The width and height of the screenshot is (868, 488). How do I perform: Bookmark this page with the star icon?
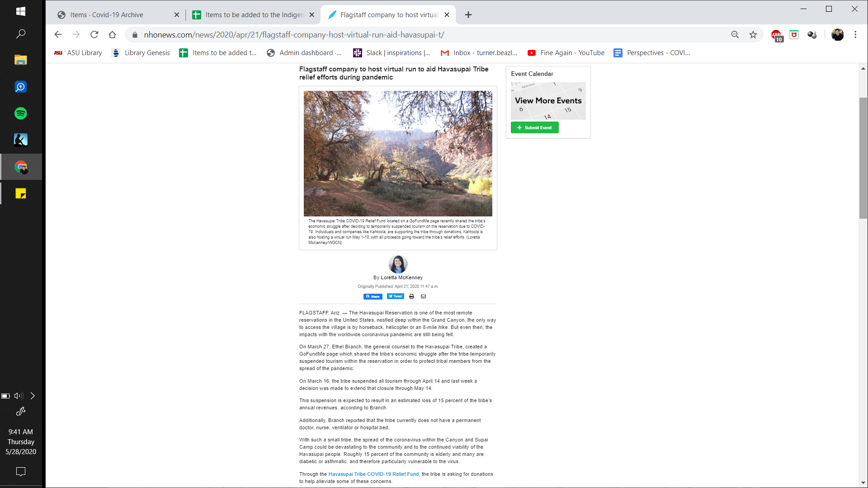coord(753,35)
